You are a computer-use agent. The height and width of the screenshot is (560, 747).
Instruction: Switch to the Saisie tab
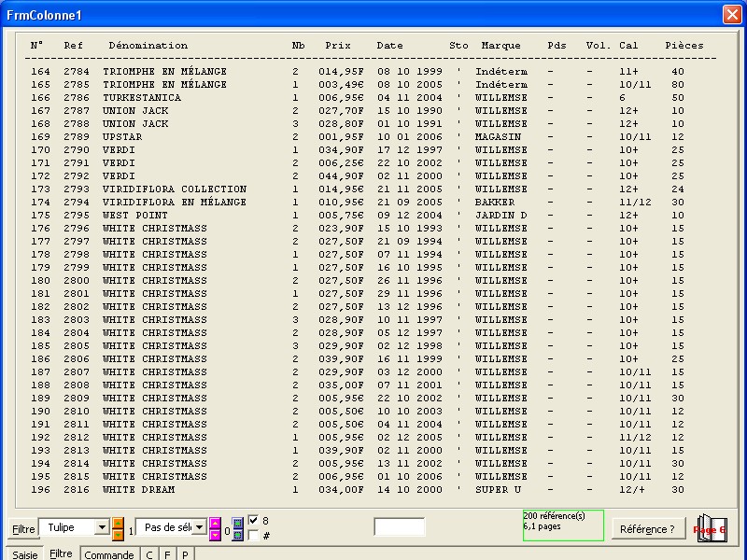[x=24, y=554]
